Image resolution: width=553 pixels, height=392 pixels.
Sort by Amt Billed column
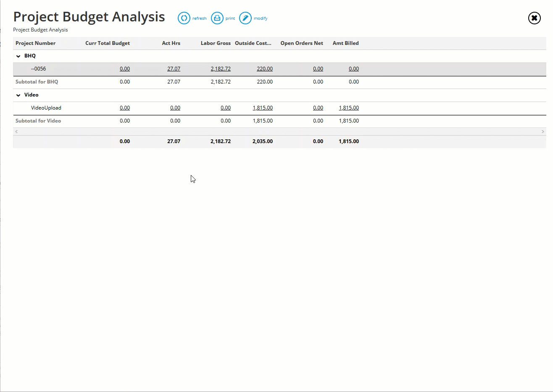click(345, 43)
